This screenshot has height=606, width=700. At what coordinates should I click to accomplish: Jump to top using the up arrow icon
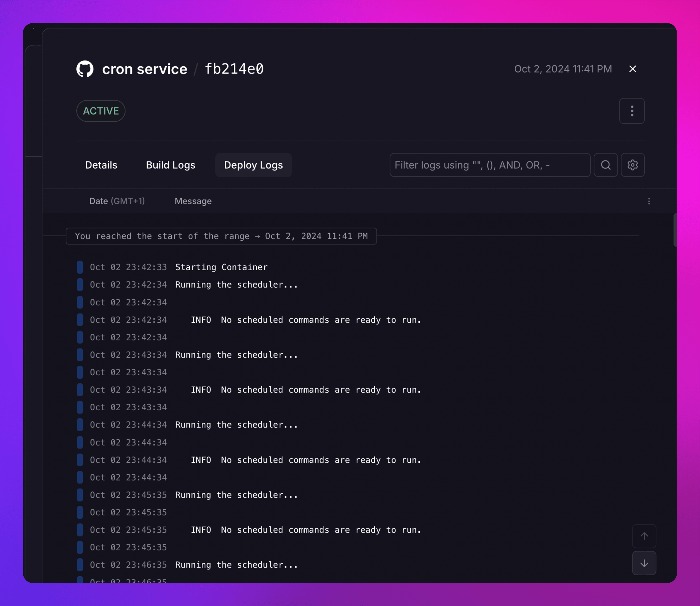point(644,536)
